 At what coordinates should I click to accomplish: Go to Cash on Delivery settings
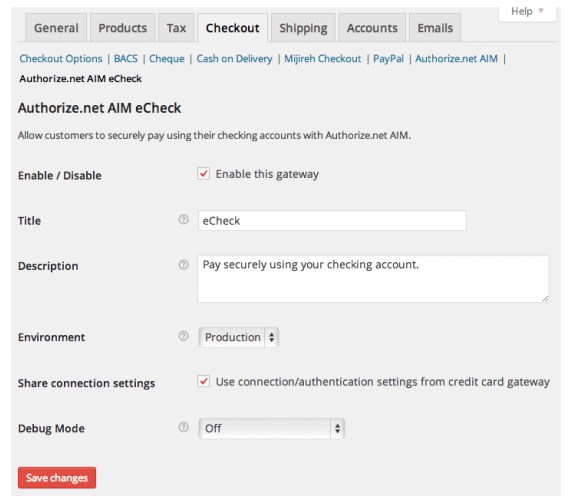tap(235, 59)
